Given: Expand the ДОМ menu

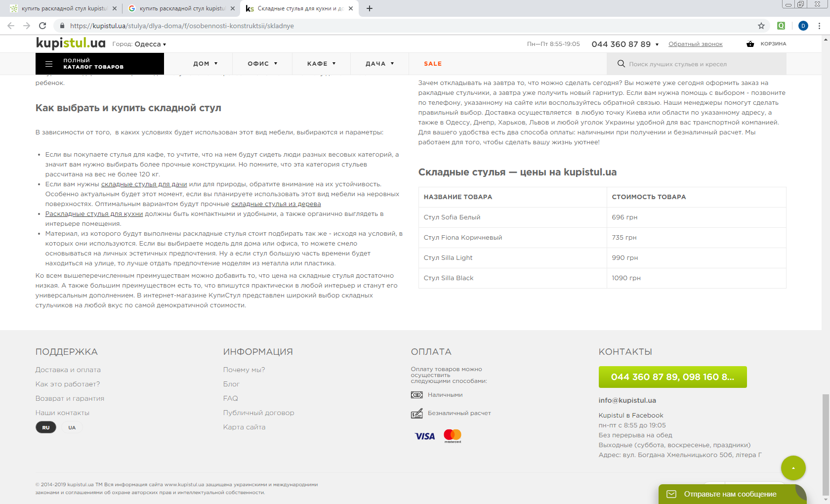Looking at the screenshot, I should (x=205, y=64).
